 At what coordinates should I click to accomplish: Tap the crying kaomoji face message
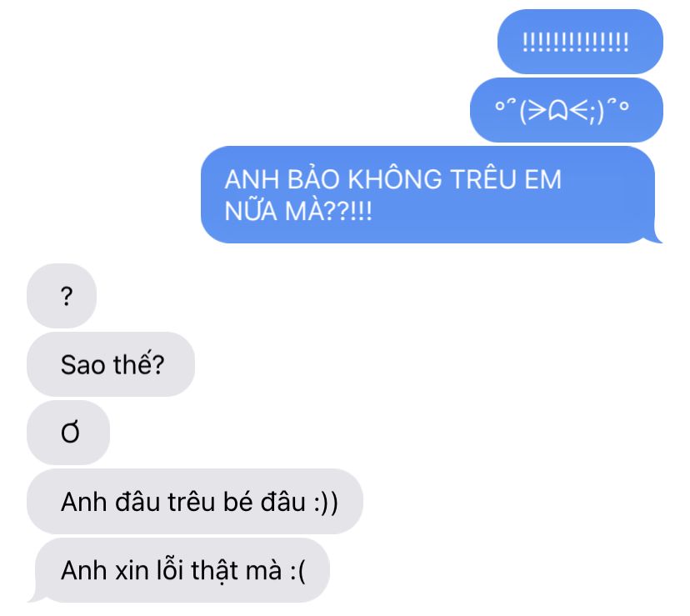(567, 110)
